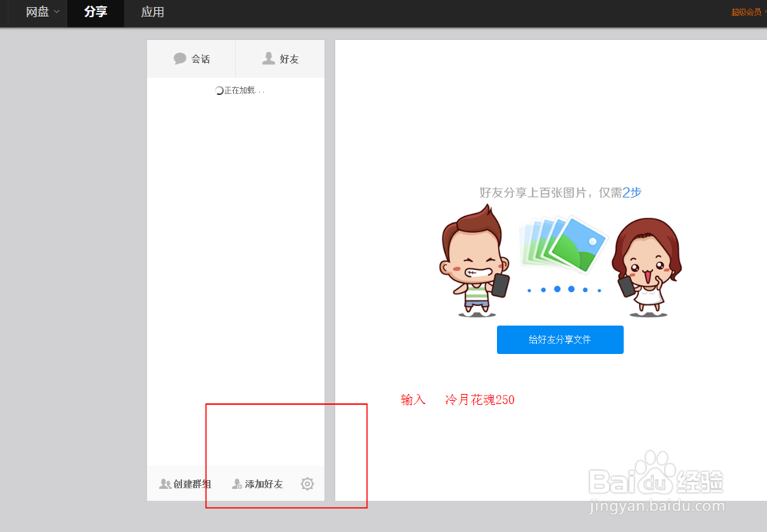This screenshot has width=767, height=532.
Task: Click the red text 冷月花魂250
Action: point(479,399)
